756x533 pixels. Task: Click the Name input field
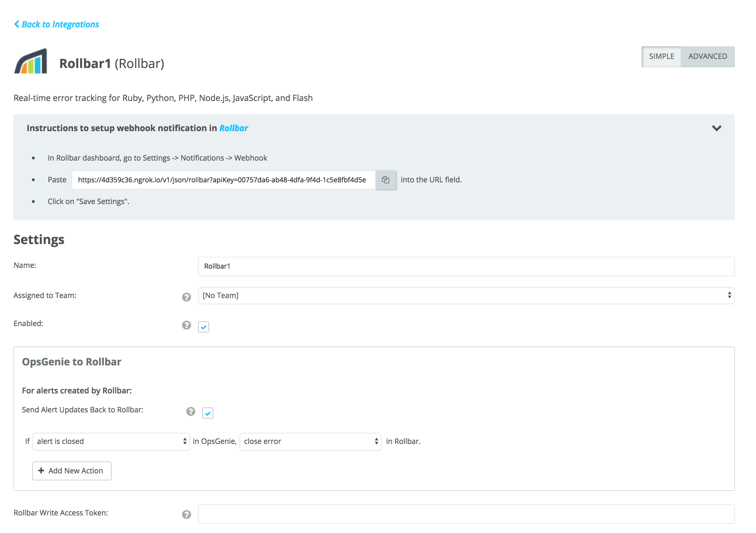[x=466, y=266]
